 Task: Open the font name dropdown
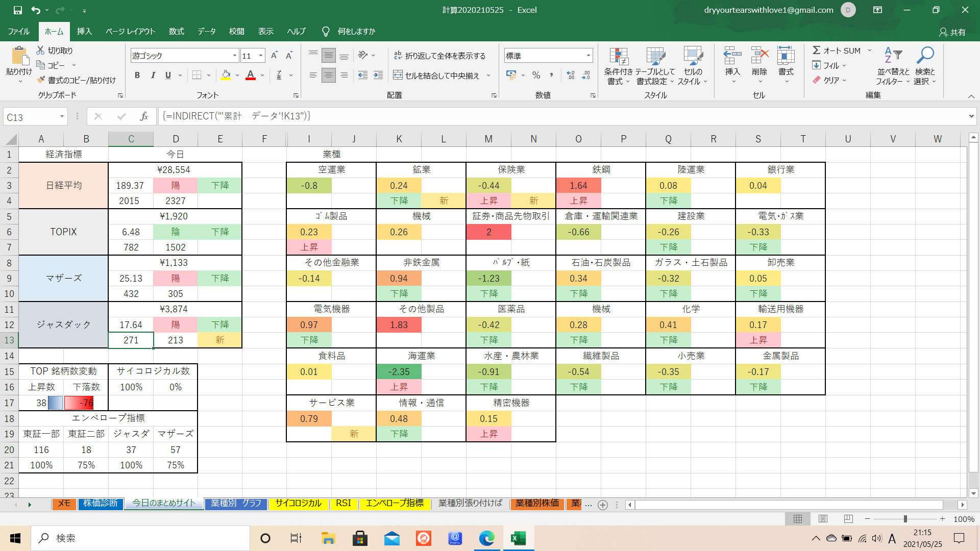click(x=235, y=56)
